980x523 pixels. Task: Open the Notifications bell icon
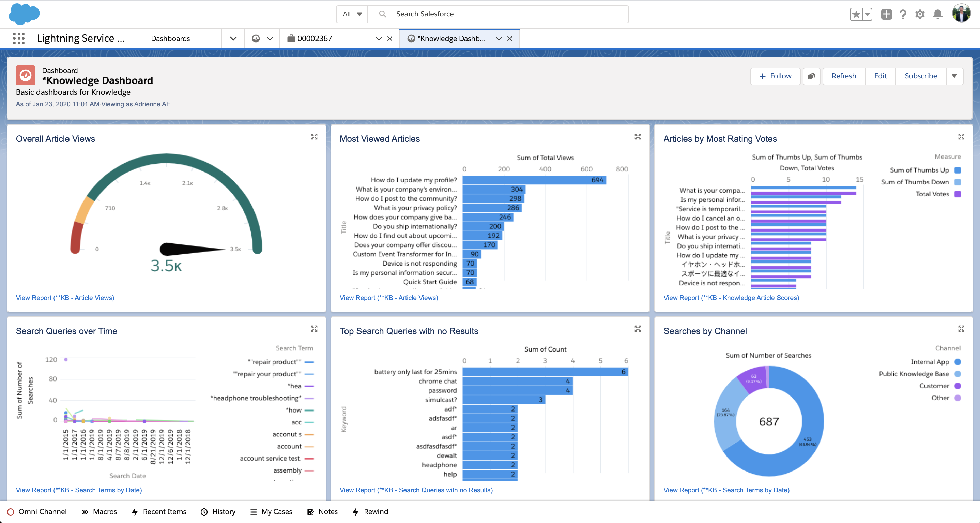(938, 14)
